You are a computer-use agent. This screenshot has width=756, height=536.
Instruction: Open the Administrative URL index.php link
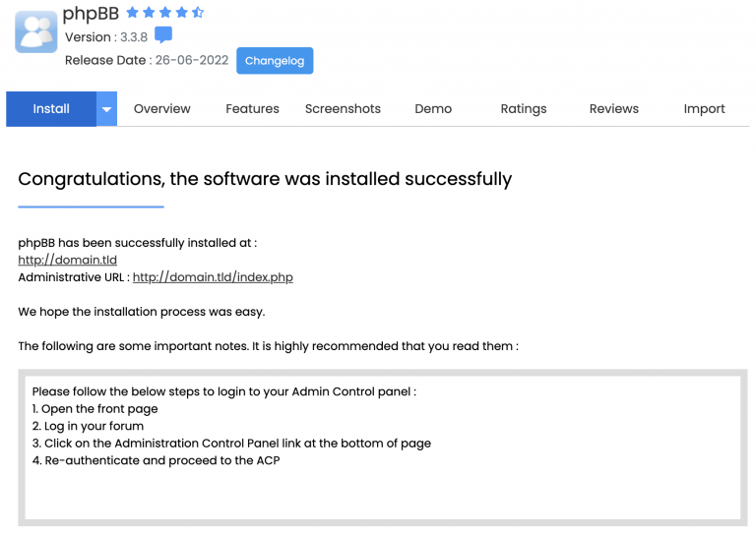[213, 277]
